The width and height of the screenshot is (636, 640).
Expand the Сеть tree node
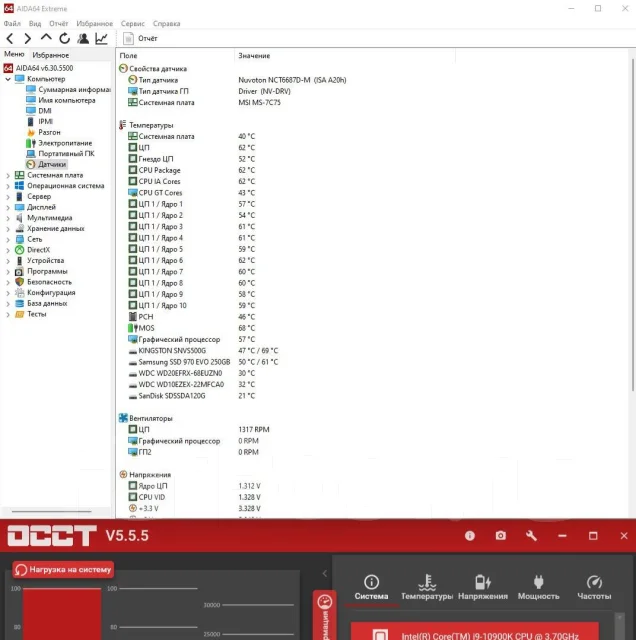8,240
